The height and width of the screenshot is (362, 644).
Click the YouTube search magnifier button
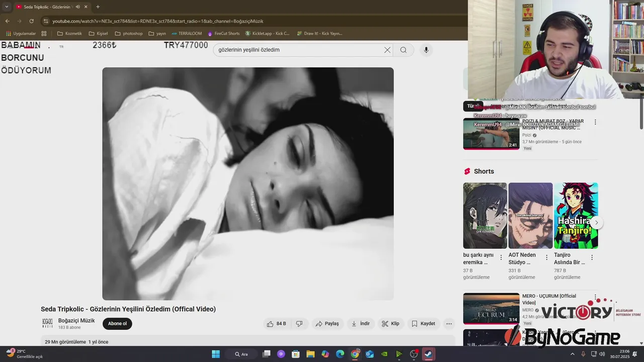(404, 50)
